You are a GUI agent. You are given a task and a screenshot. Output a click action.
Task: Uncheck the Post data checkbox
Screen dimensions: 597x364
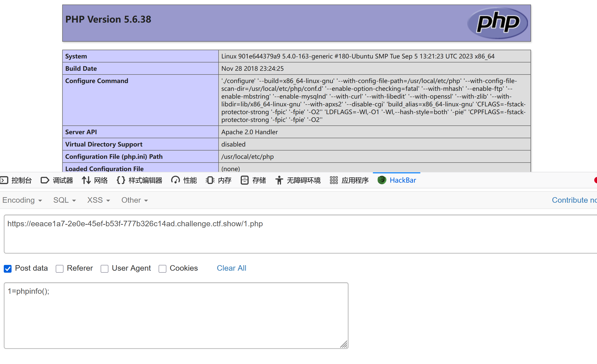pyautogui.click(x=8, y=269)
